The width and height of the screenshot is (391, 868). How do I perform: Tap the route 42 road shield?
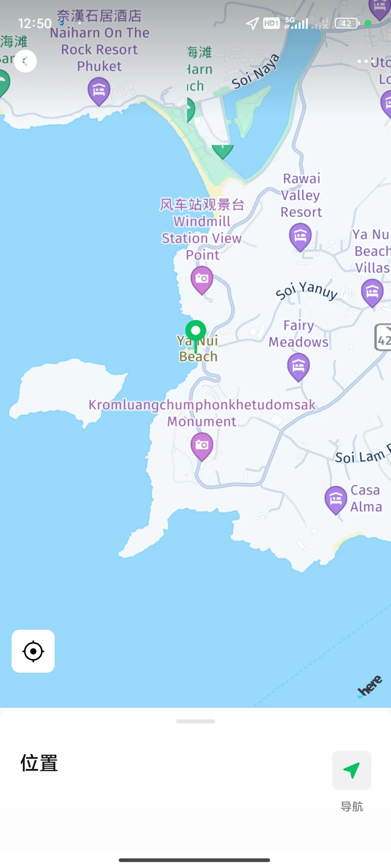383,337
